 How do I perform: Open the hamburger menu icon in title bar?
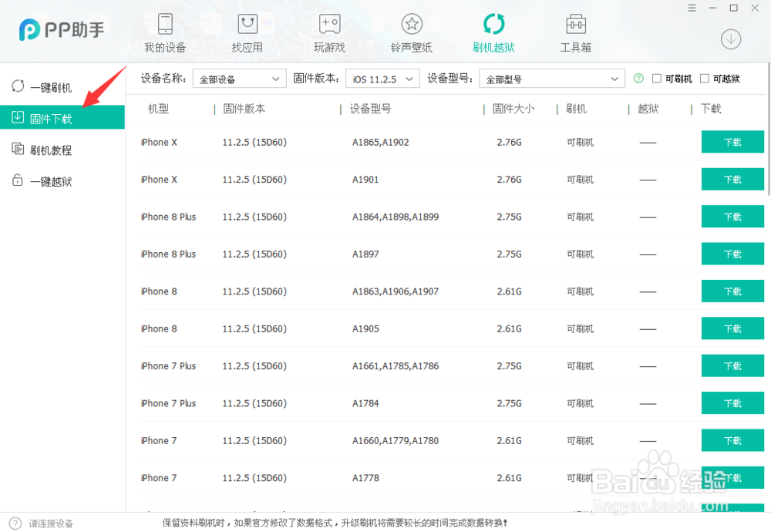tap(692, 8)
